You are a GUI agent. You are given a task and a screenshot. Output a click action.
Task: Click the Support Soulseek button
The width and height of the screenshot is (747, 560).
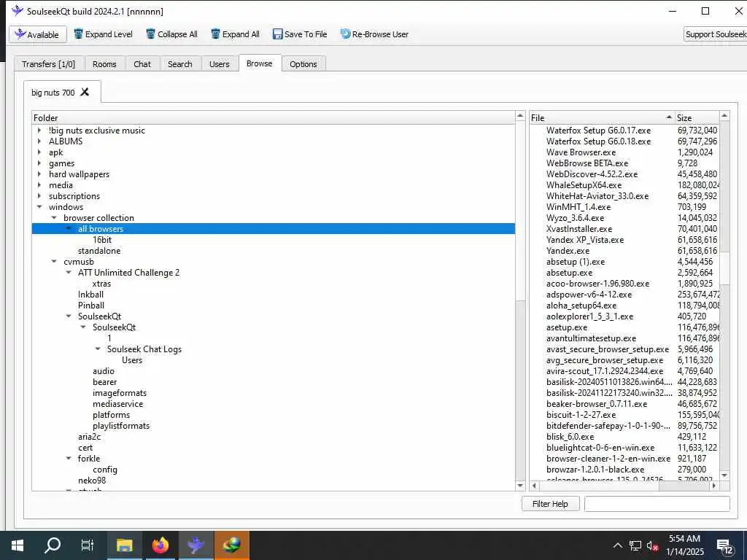tap(715, 34)
